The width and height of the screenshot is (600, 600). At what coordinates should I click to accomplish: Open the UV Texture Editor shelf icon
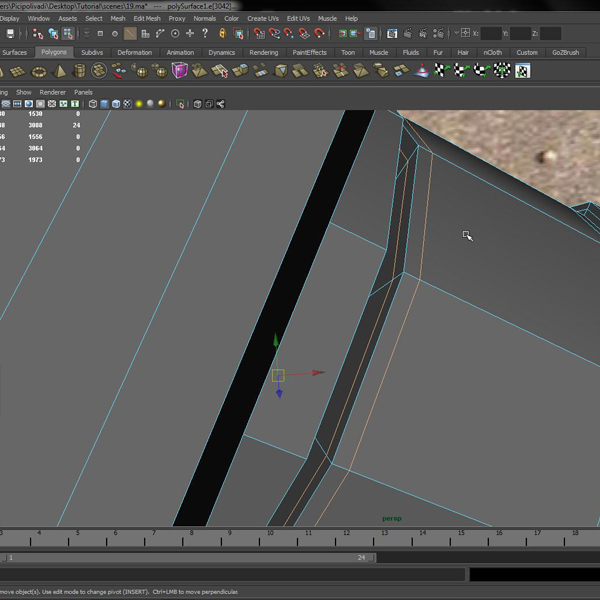(522, 71)
